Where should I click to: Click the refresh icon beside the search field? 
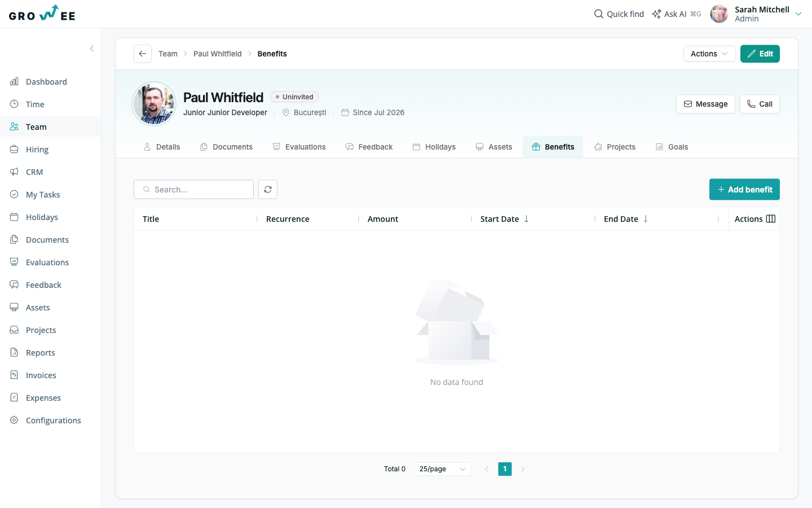(268, 190)
